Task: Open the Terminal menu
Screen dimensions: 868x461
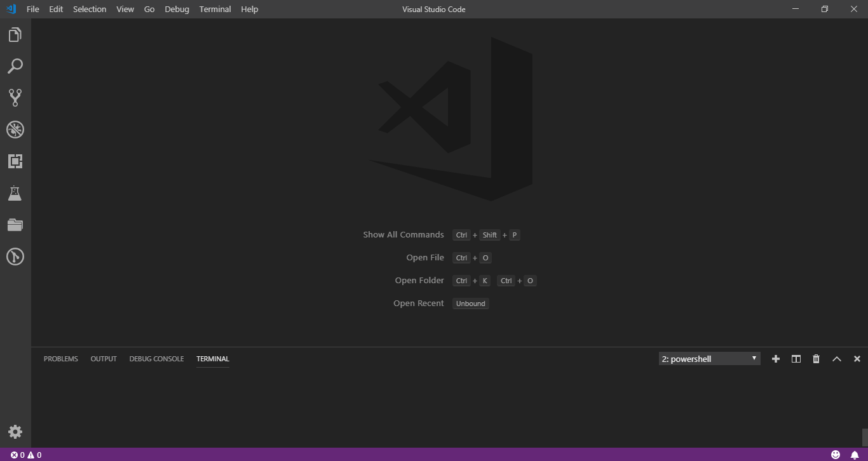Action: pyautogui.click(x=215, y=9)
